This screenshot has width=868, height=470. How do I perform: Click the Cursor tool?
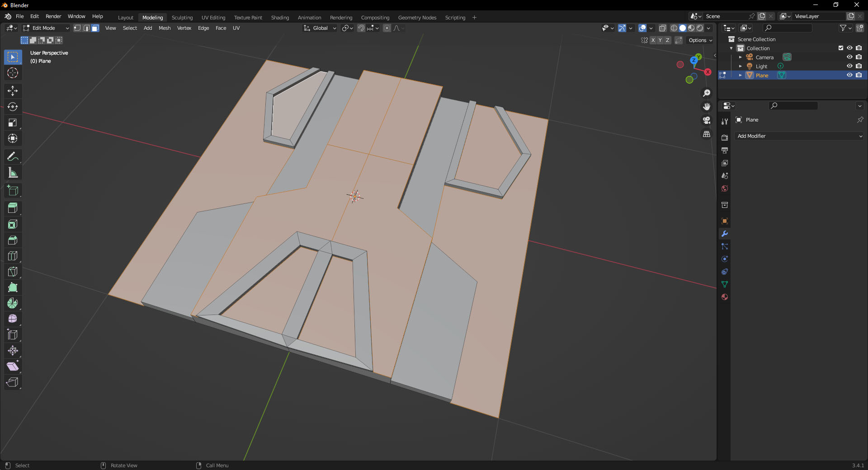tap(13, 73)
